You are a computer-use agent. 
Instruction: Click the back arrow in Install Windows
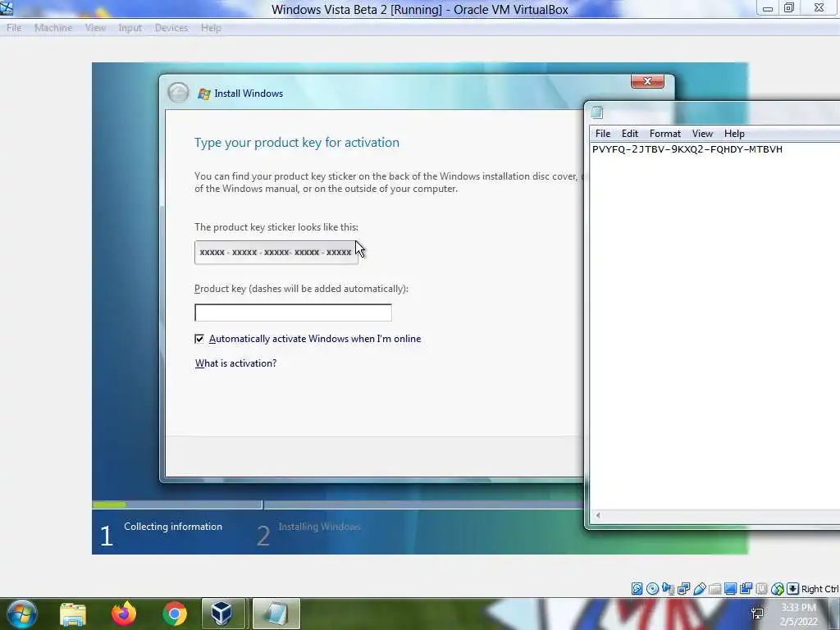click(x=178, y=94)
